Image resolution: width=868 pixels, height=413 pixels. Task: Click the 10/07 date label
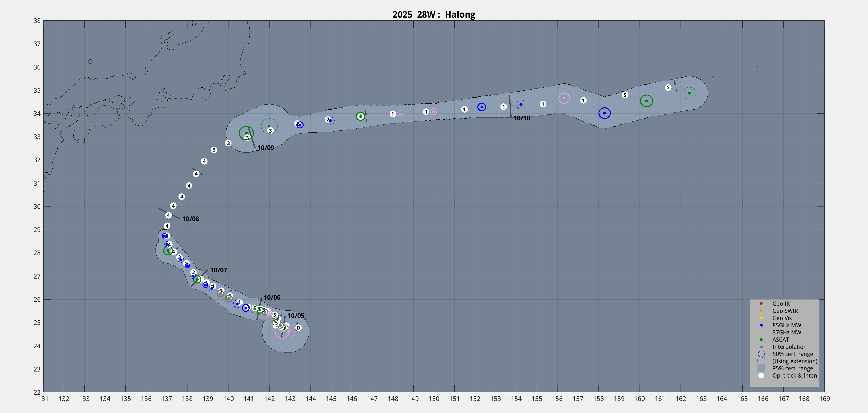point(219,270)
